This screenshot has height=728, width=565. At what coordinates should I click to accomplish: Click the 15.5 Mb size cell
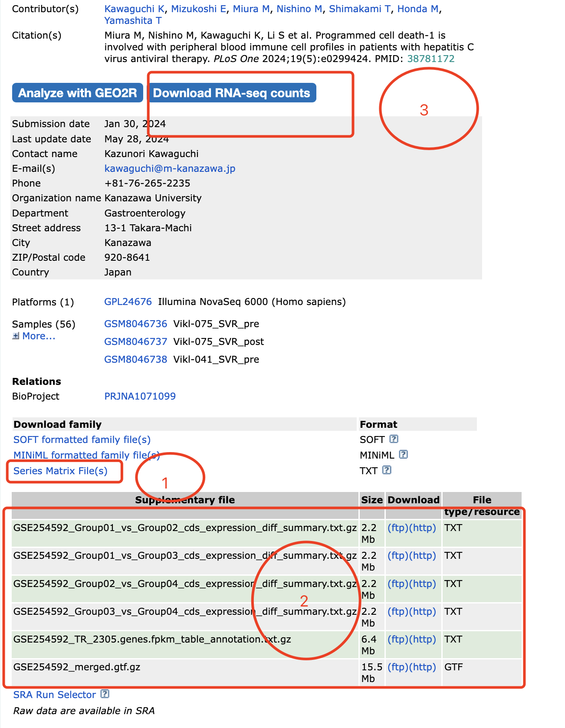(x=372, y=672)
